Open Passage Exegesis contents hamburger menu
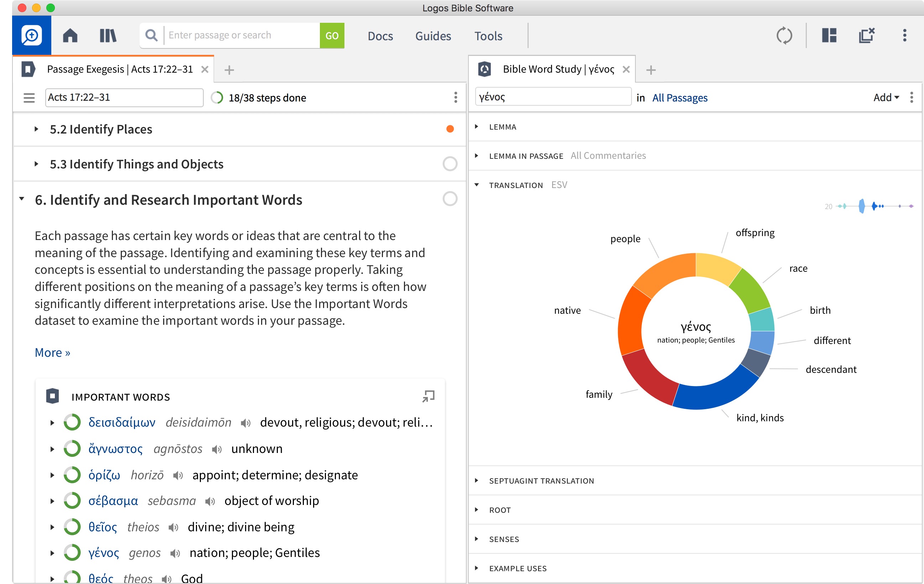Screen dimensions: 924x584 [x=29, y=98]
